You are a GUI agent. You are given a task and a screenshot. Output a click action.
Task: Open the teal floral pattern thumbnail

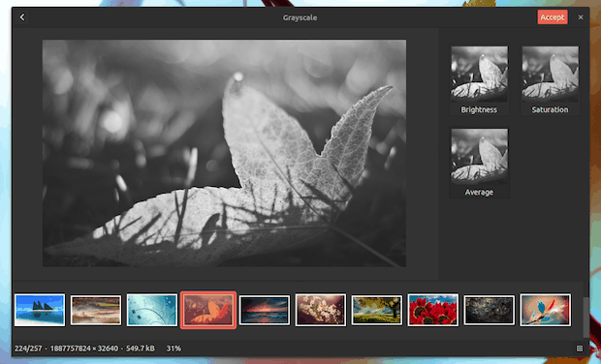click(152, 310)
